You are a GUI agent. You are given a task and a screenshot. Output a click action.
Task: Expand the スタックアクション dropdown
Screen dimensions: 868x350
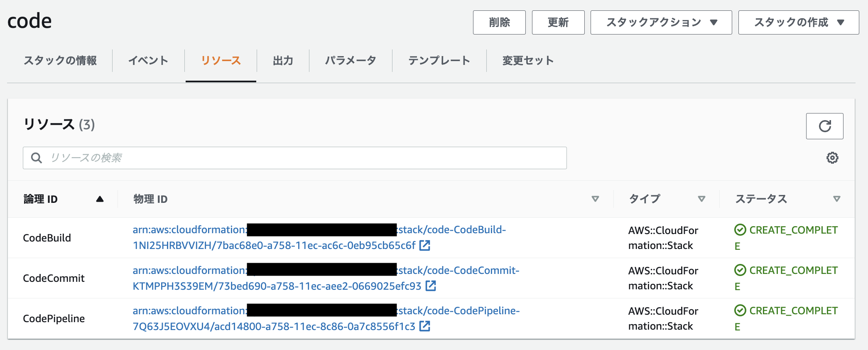click(x=661, y=22)
